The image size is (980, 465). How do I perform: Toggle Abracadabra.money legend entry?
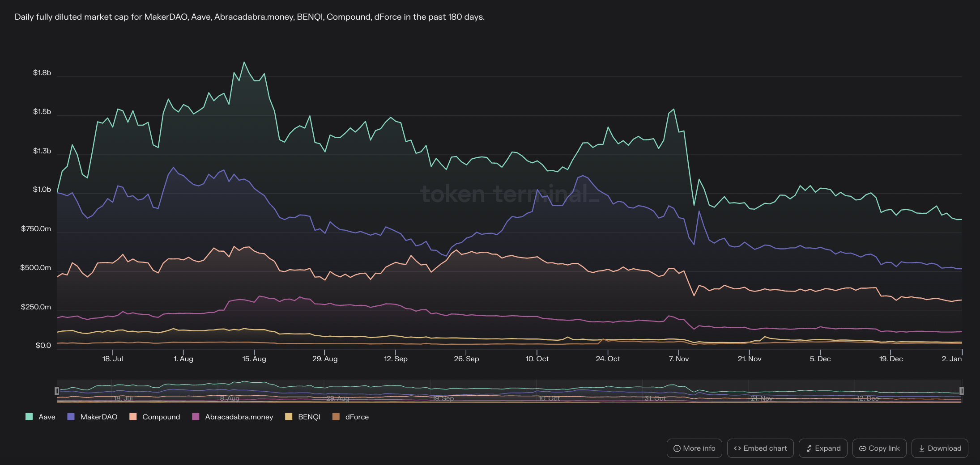coord(233,417)
